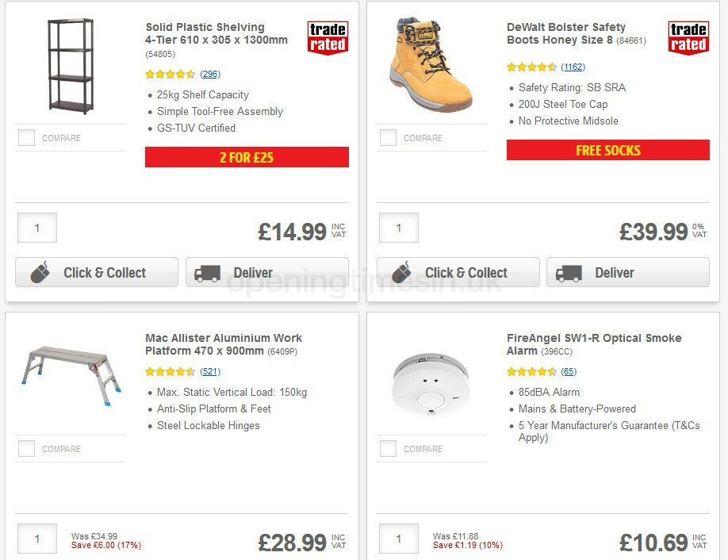The image size is (728, 560).
Task: Click the quantity box for Mac Allister platform
Action: pyautogui.click(x=37, y=539)
